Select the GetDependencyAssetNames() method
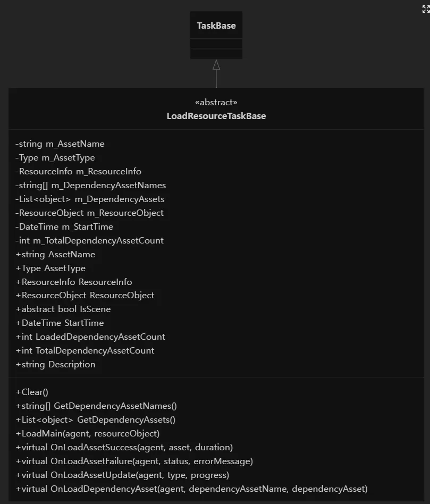The width and height of the screenshot is (430, 504). [96, 406]
